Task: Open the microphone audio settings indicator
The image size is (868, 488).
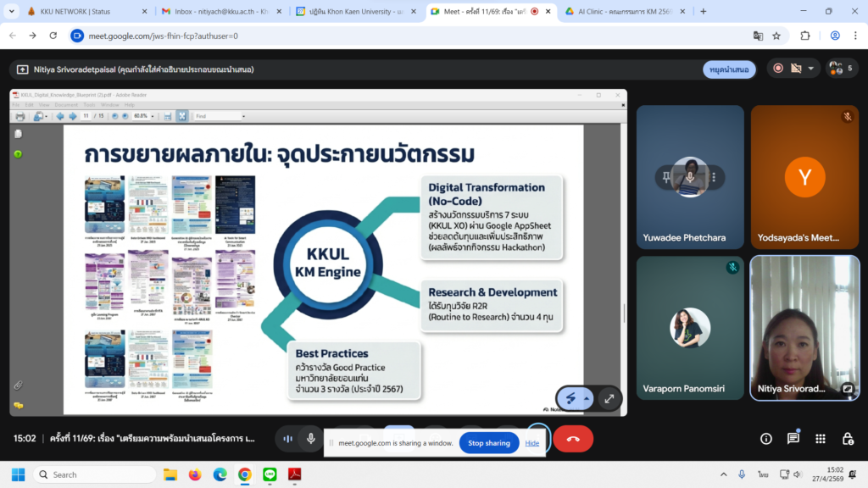Action: click(x=288, y=439)
